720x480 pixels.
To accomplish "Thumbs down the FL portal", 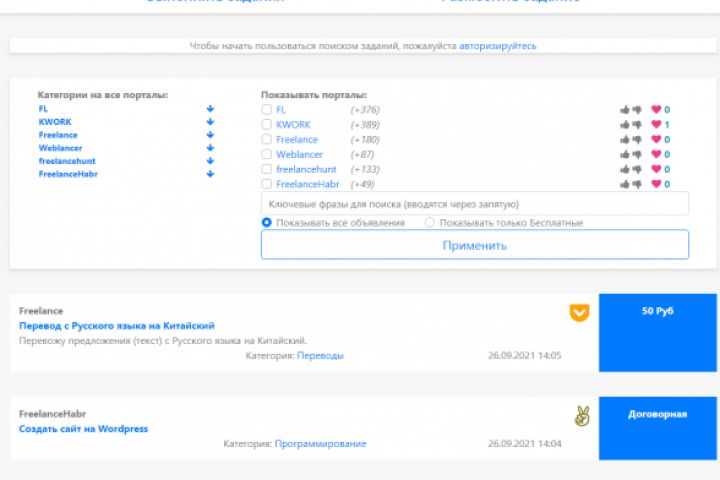I will click(636, 110).
